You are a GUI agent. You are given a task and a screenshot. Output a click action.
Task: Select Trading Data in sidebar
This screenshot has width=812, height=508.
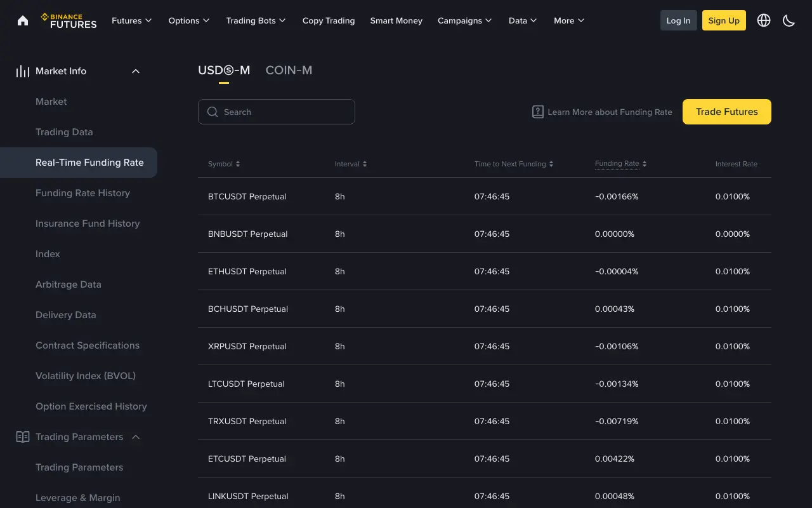pyautogui.click(x=64, y=132)
